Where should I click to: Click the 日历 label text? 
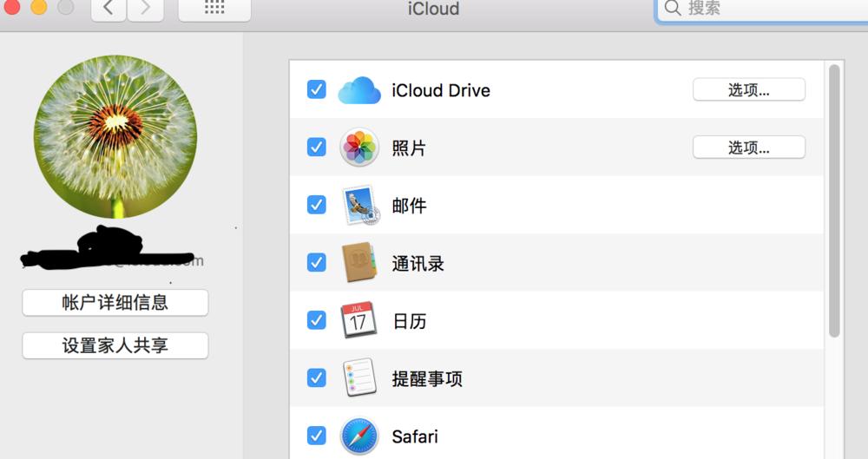(409, 321)
